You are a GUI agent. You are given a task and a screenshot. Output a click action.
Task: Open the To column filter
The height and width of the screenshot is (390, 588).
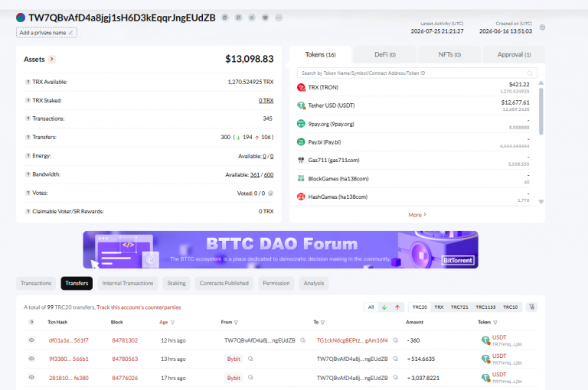pyautogui.click(x=322, y=322)
